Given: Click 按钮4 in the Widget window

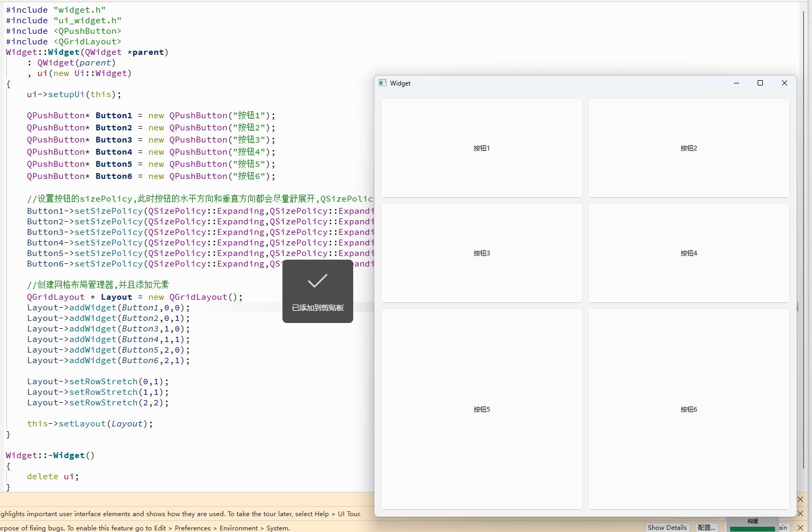Looking at the screenshot, I should coord(688,253).
